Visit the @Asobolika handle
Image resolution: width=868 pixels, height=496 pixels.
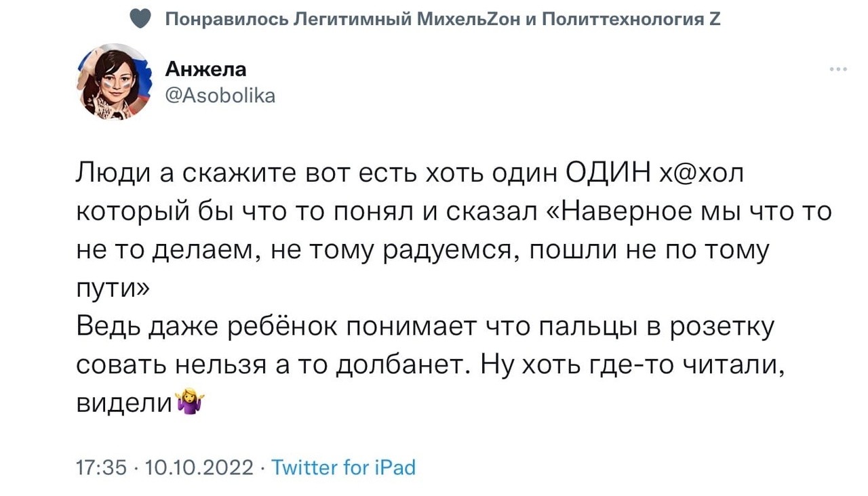220,96
